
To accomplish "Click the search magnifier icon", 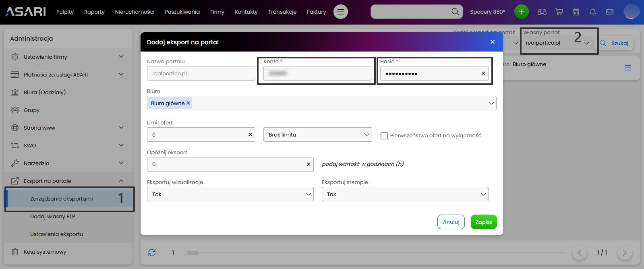I will point(455,12).
